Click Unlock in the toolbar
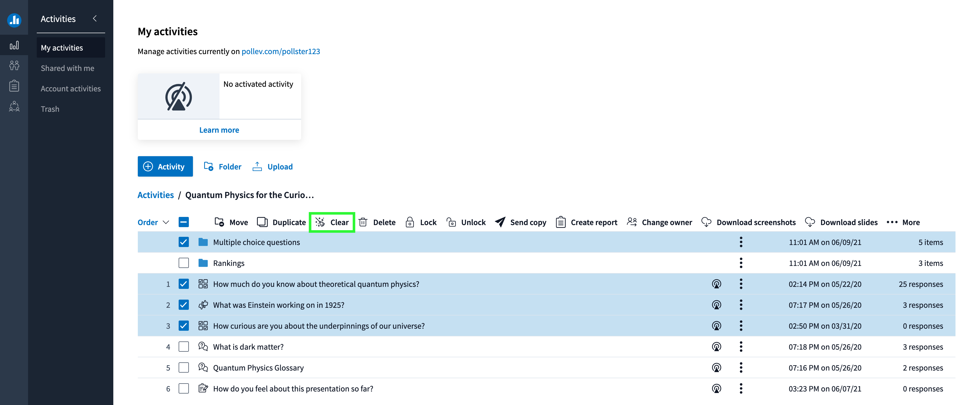This screenshot has height=405, width=980. 466,223
